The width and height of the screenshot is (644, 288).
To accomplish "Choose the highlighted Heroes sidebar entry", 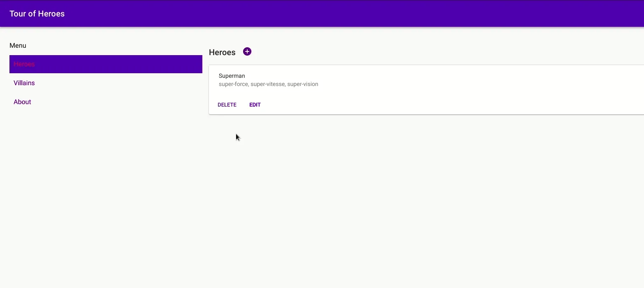I will [x=106, y=64].
